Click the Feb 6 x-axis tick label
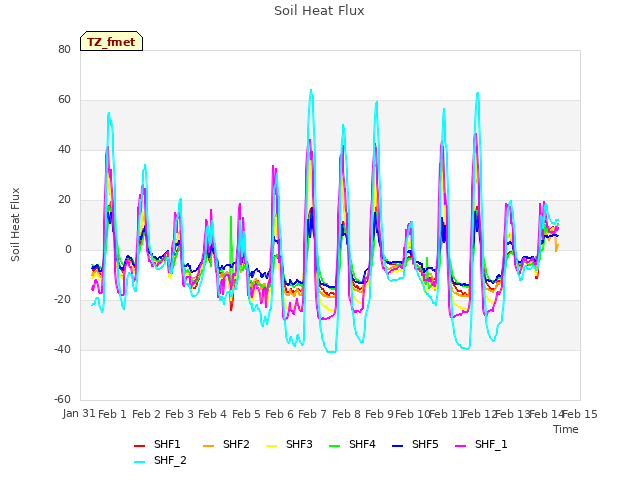Screen dimensions: 640x480 tap(279, 414)
